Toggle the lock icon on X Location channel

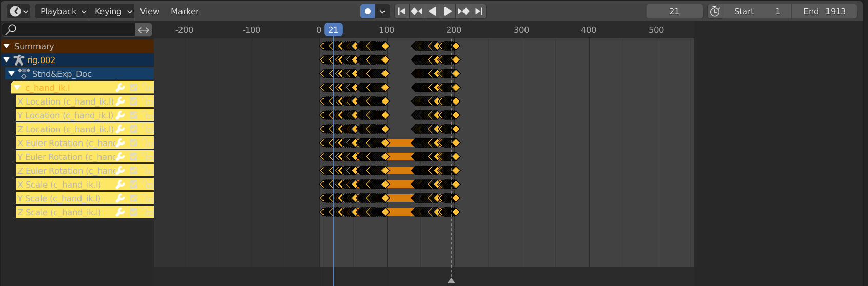[x=148, y=101]
